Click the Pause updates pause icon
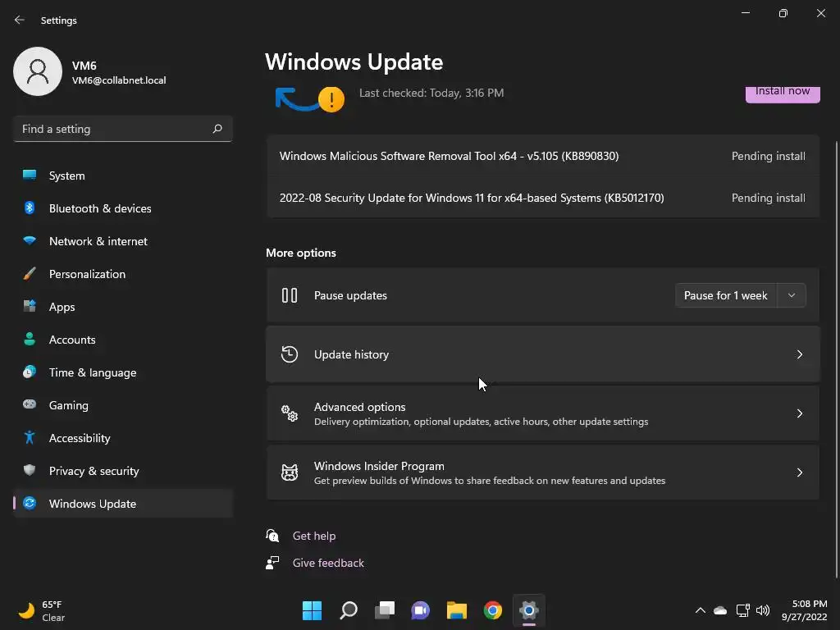The width and height of the screenshot is (840, 630). click(x=290, y=295)
